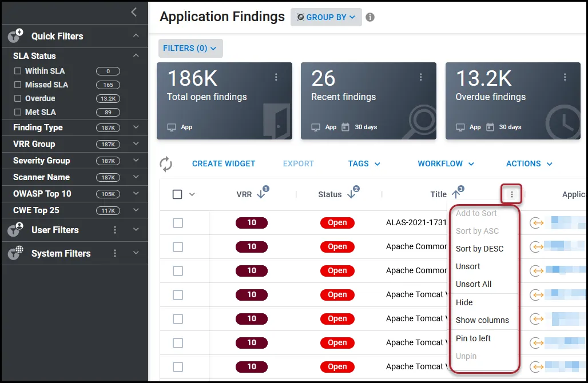The image size is (588, 383).
Task: Expand the Scanner Name filter
Action: 136,177
